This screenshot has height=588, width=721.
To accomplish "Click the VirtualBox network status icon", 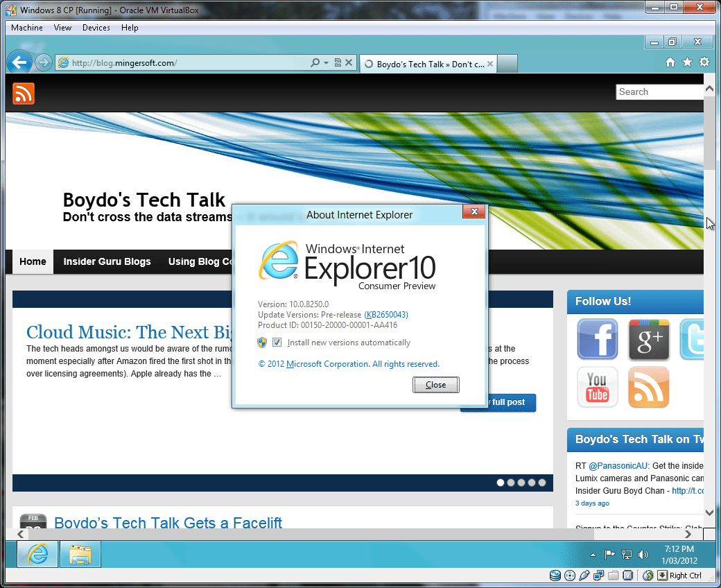I will click(x=599, y=575).
